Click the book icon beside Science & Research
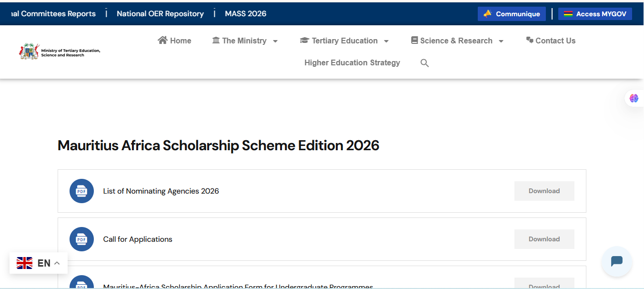This screenshot has width=644, height=289. tap(413, 40)
